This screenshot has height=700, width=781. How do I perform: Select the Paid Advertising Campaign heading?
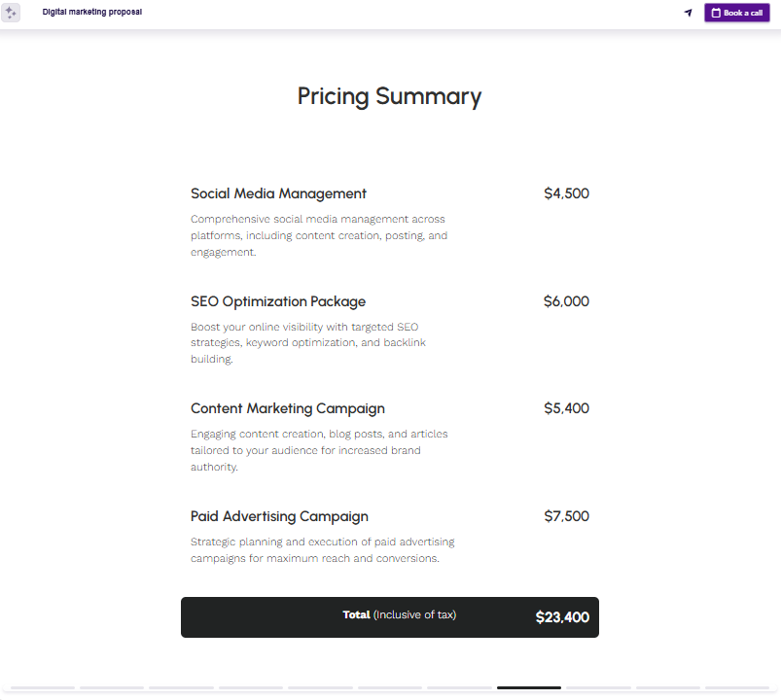click(x=279, y=516)
